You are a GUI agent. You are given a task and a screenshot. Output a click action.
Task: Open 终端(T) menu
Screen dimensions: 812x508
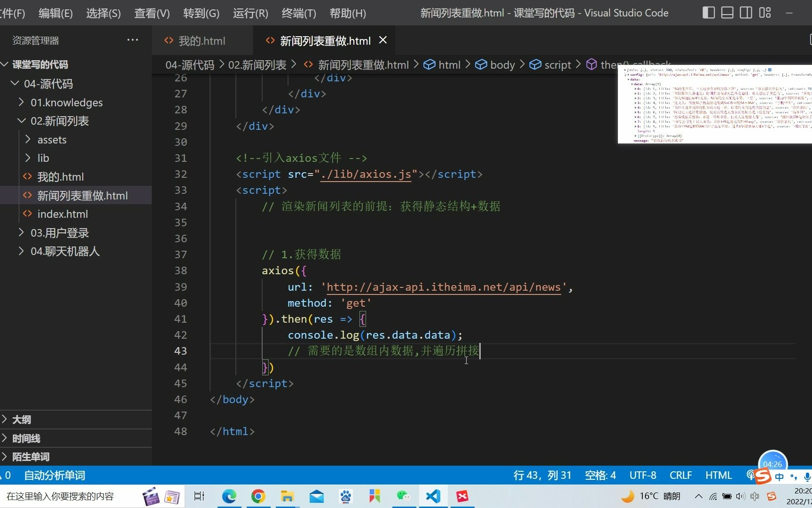pos(299,13)
